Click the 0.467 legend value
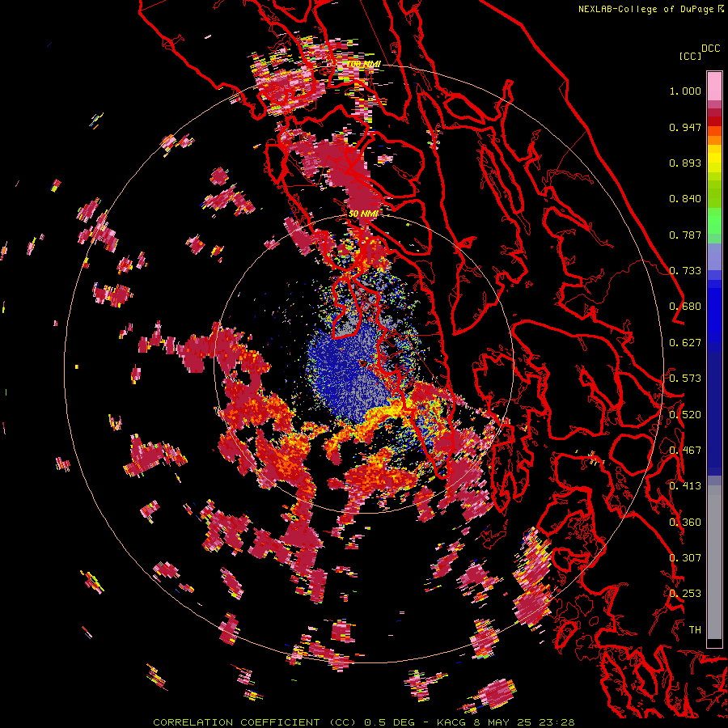This screenshot has width=728, height=728. click(685, 451)
